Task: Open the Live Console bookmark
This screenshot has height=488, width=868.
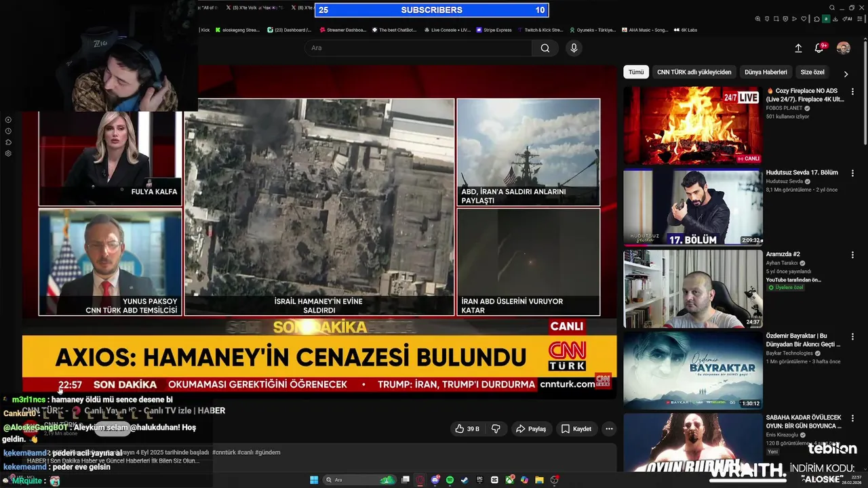Action: [448, 30]
